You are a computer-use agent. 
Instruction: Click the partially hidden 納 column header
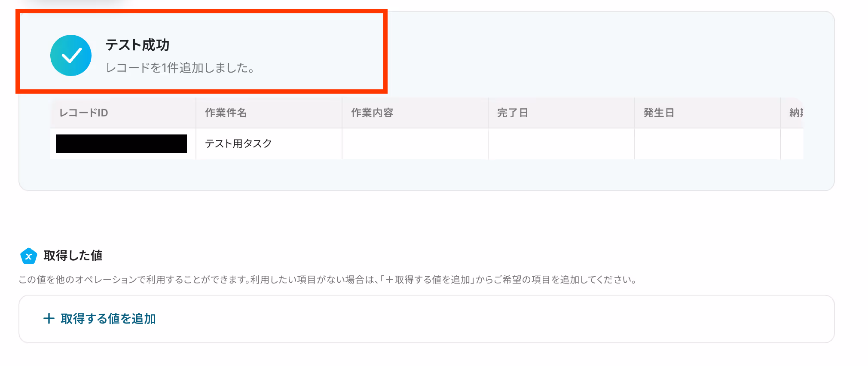tap(792, 113)
